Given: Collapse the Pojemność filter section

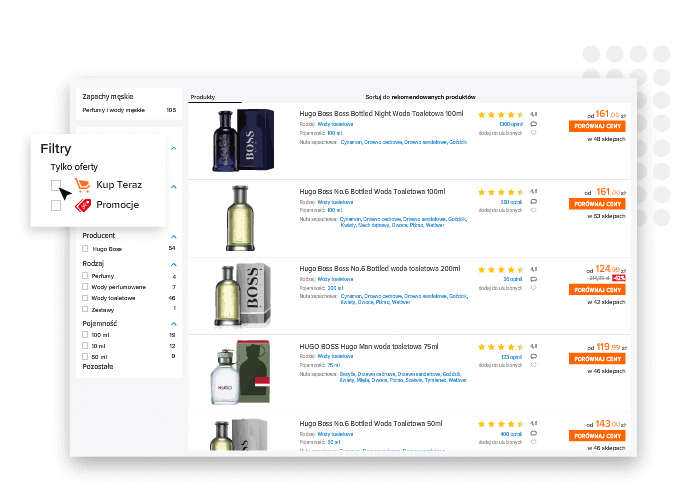Looking at the screenshot, I should point(174,323).
